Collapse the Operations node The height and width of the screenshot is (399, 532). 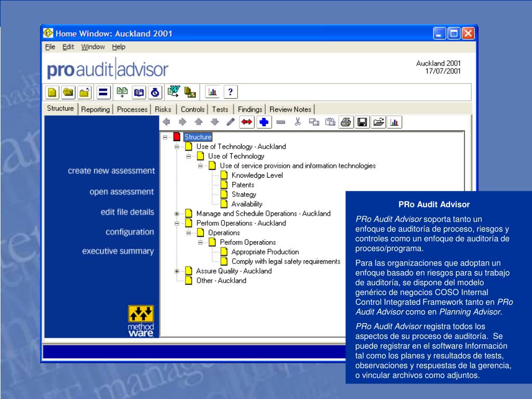189,233
